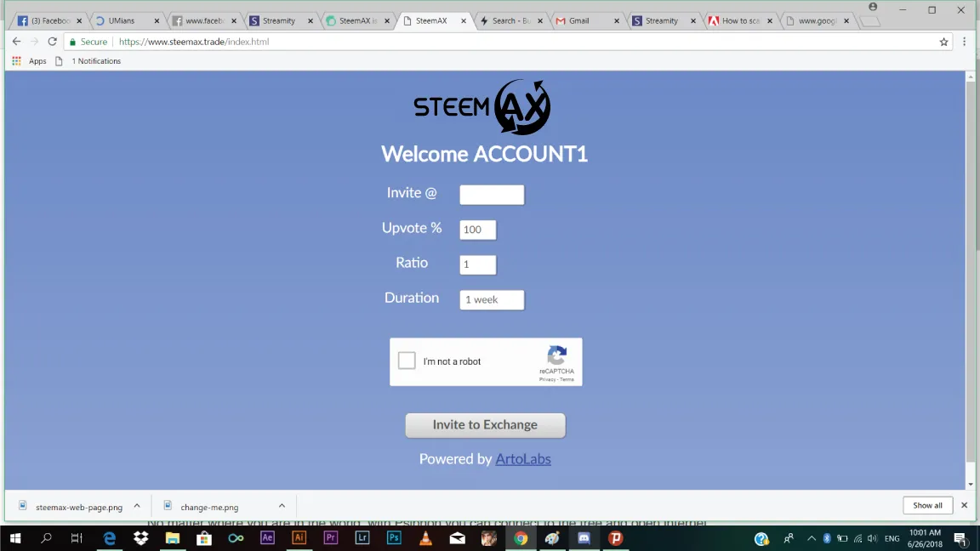Close the downloads bar
Image resolution: width=980 pixels, height=551 pixels.
click(965, 505)
